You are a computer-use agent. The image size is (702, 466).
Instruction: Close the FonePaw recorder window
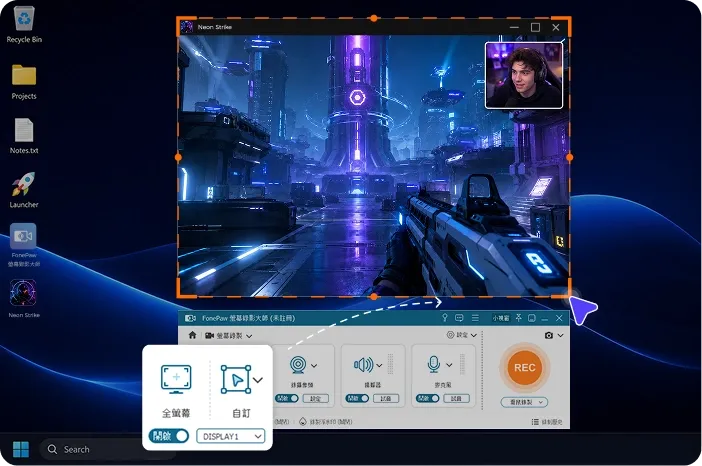click(559, 318)
